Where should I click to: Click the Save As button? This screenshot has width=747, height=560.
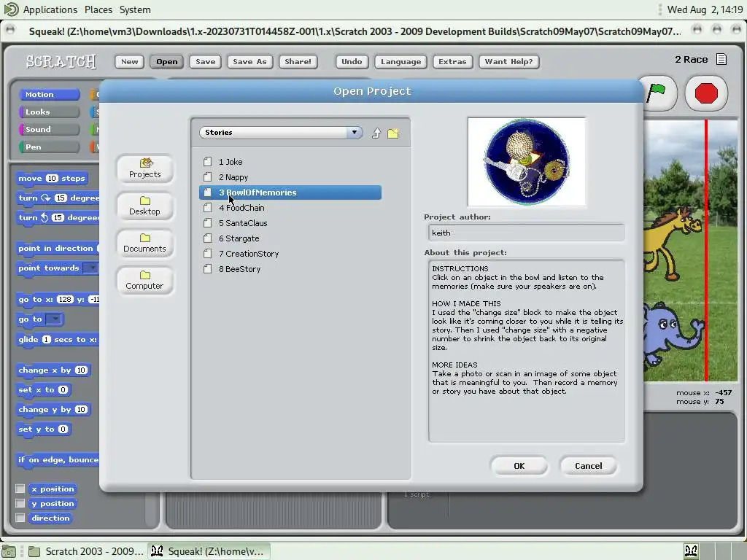point(249,61)
